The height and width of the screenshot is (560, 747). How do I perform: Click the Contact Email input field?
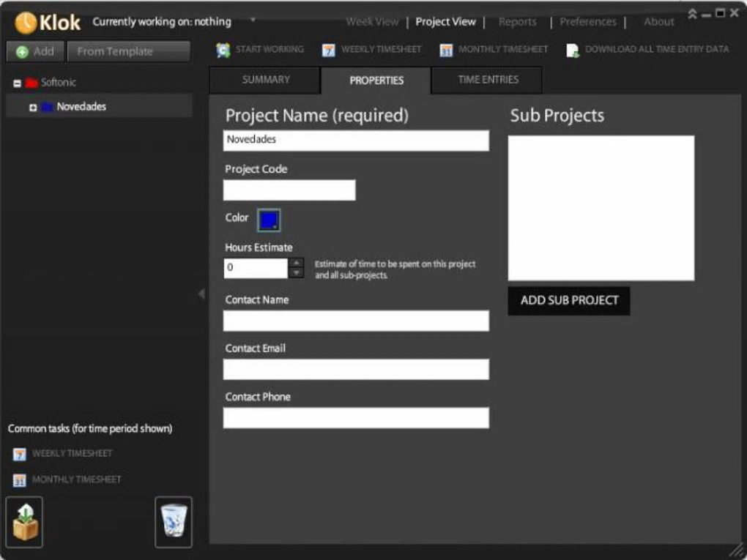pos(356,369)
